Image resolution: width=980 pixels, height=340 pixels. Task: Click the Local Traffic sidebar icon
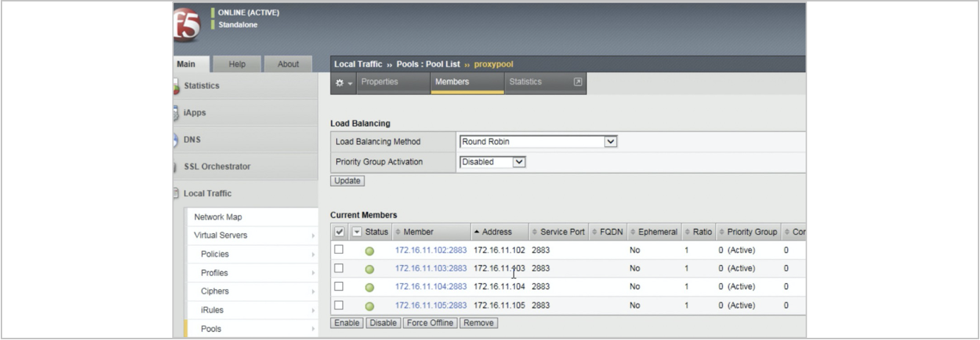click(176, 194)
